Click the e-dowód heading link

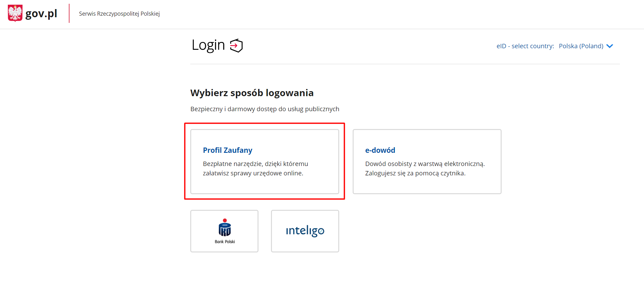[x=380, y=150]
